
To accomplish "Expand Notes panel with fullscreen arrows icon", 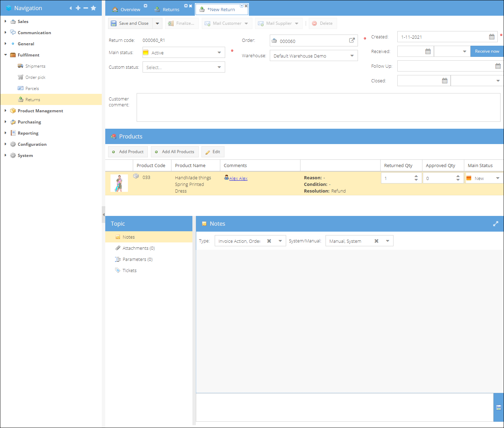I will coord(495,224).
